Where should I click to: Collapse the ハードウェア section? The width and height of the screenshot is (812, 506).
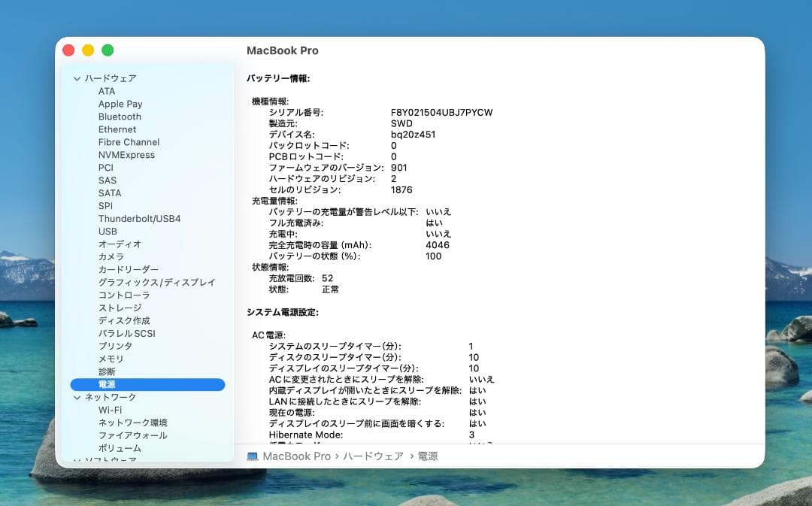(x=77, y=79)
